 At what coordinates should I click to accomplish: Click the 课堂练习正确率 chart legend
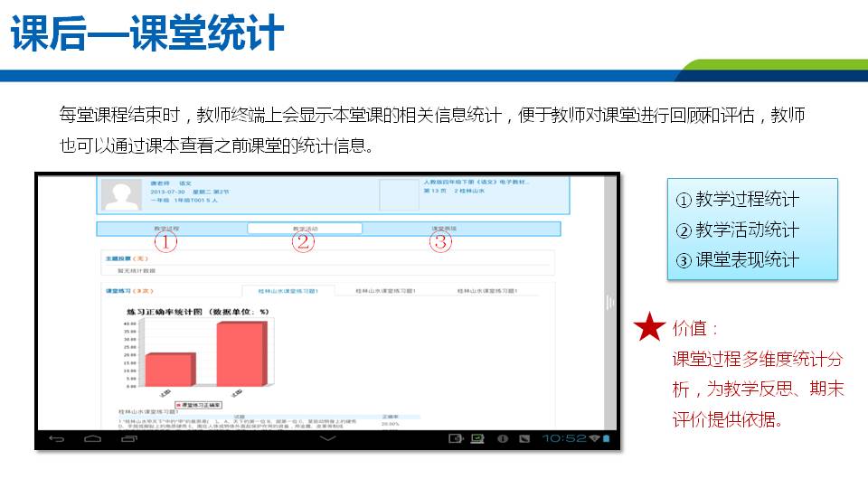(199, 405)
